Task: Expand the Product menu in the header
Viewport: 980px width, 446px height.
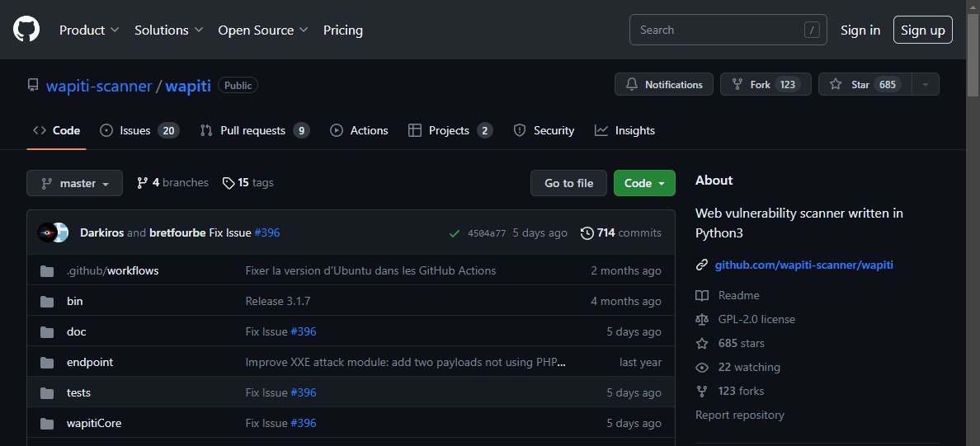Action: pyautogui.click(x=89, y=30)
